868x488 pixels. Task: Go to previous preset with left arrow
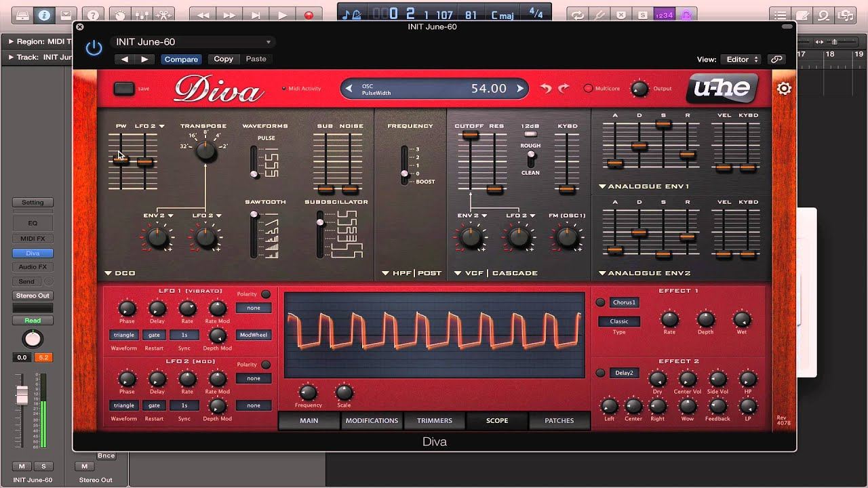pyautogui.click(x=124, y=59)
